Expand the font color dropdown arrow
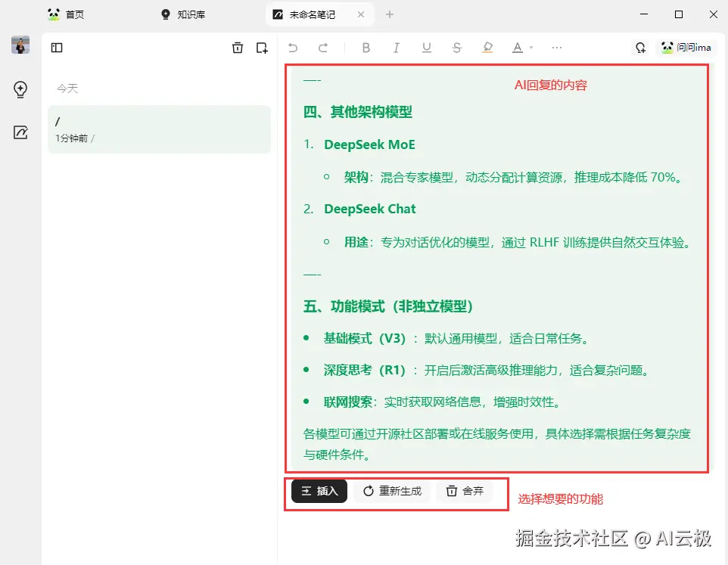This screenshot has width=728, height=565. click(x=531, y=48)
